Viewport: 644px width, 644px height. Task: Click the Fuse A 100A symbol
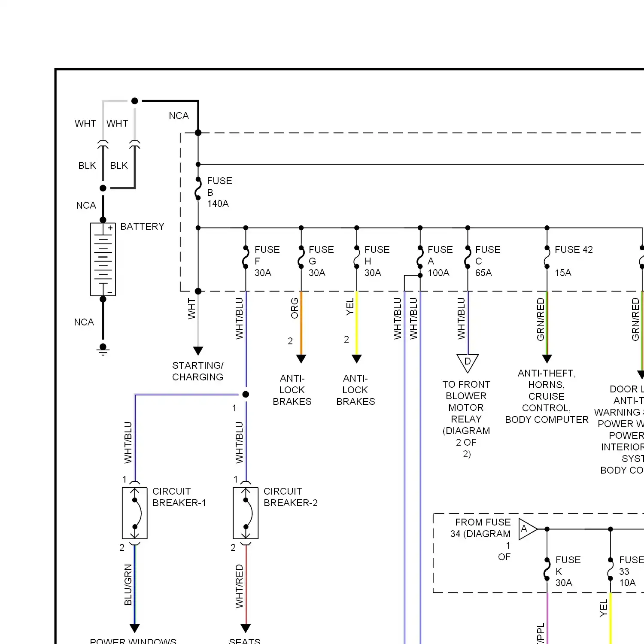coord(420,257)
